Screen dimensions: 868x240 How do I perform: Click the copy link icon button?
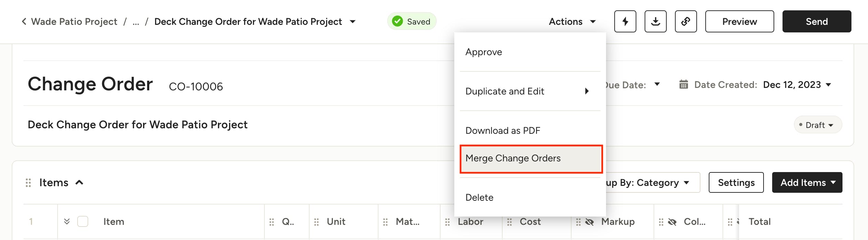[x=686, y=21]
